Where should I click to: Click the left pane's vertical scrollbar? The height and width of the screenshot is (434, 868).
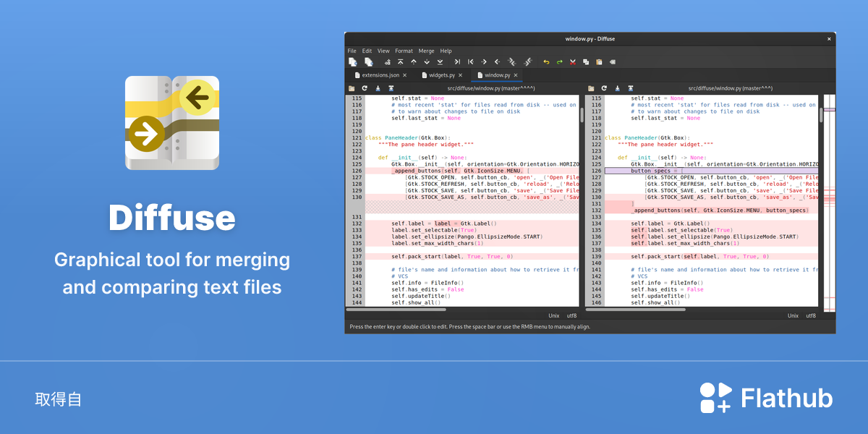point(582,116)
